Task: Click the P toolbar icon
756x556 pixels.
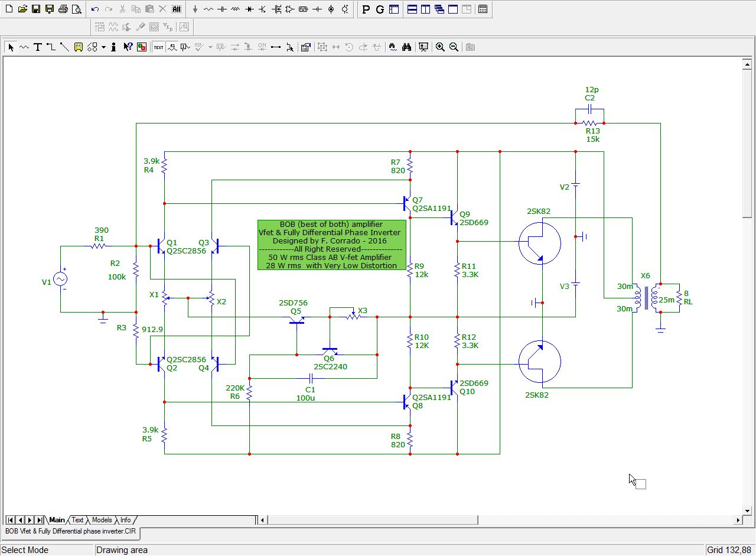Action: 366,9
